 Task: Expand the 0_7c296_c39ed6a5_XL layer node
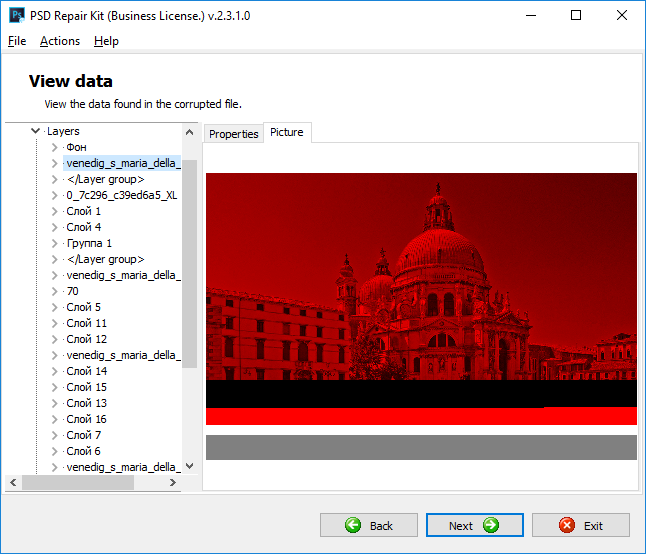(x=54, y=195)
